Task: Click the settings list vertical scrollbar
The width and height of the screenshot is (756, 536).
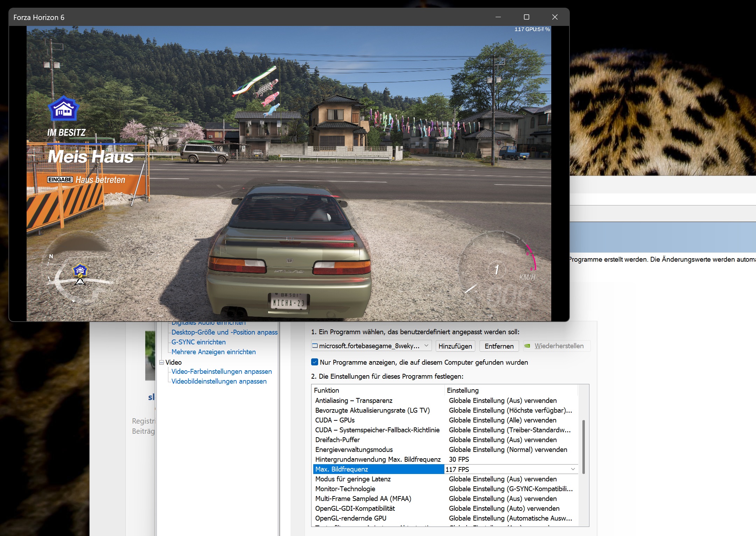Action: tap(583, 447)
